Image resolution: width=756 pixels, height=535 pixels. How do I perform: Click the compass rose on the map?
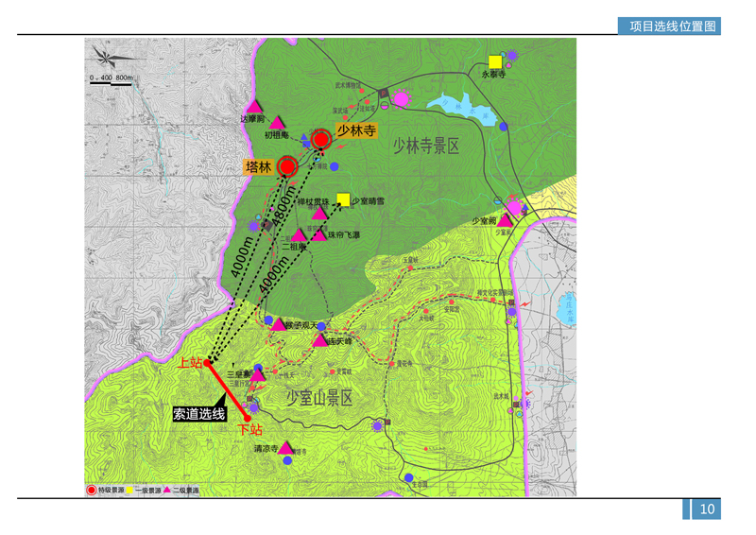[107, 58]
